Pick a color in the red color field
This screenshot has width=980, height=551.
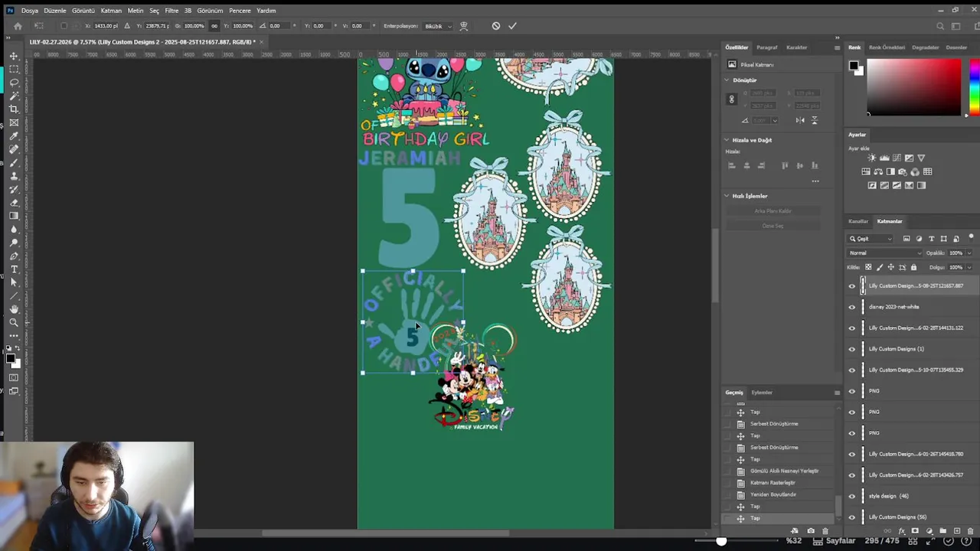click(913, 87)
